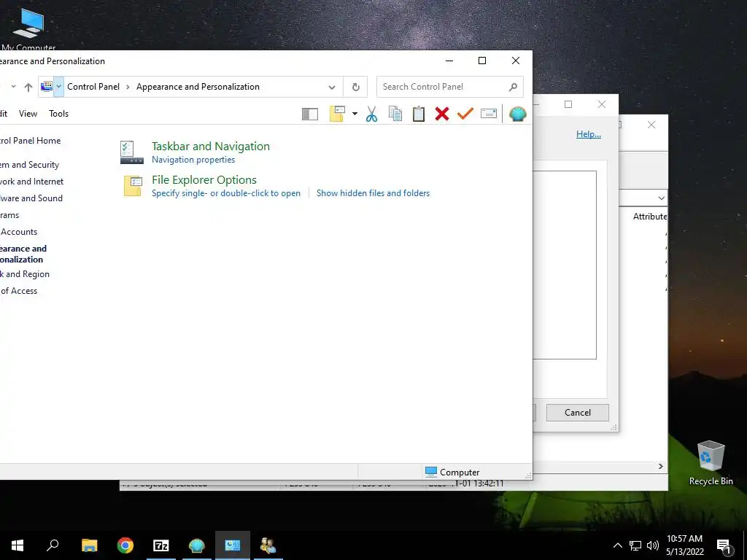The image size is (747, 560).
Task: Open Network and Internet sidebar link
Action: (x=31, y=182)
